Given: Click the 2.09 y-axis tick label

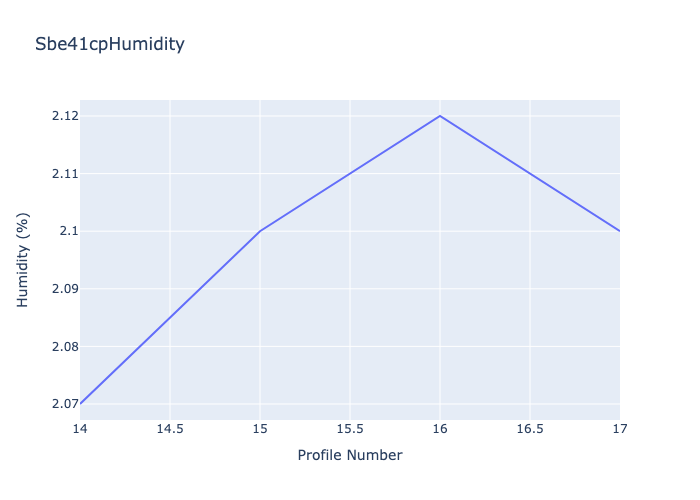Looking at the screenshot, I should click(x=65, y=289).
